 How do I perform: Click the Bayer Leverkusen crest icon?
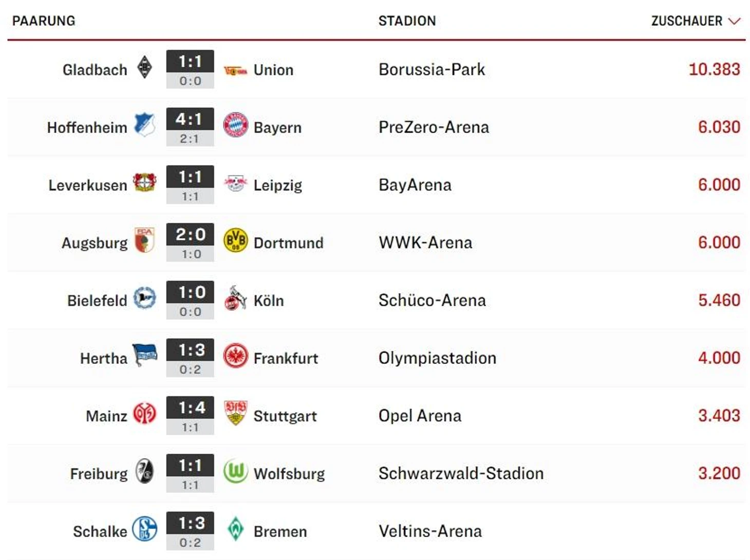click(x=145, y=183)
